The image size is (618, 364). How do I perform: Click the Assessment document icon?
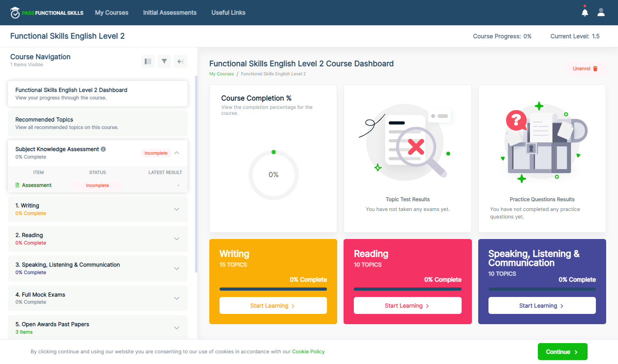[x=17, y=185]
